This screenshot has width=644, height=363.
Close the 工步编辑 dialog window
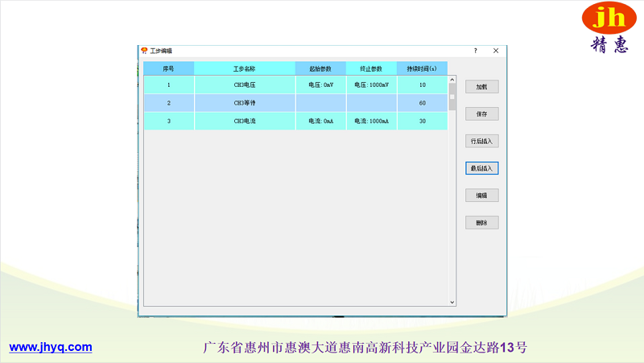[x=496, y=51]
